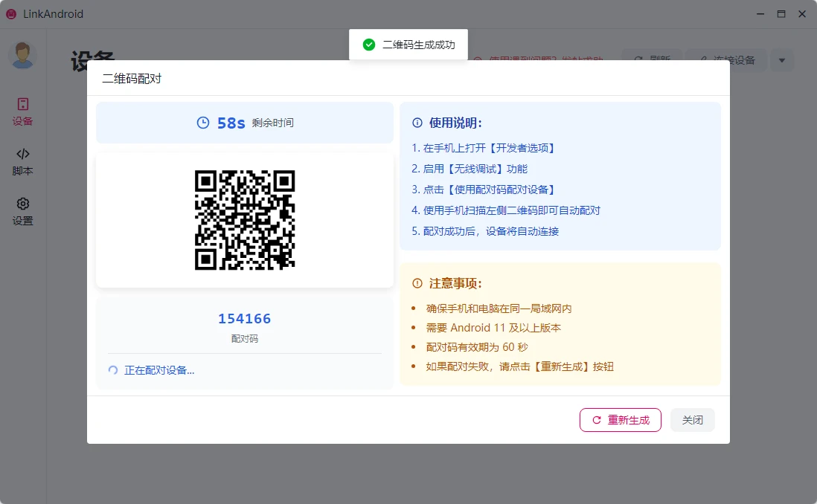Maximize the LinkAndroid window

pos(781,14)
